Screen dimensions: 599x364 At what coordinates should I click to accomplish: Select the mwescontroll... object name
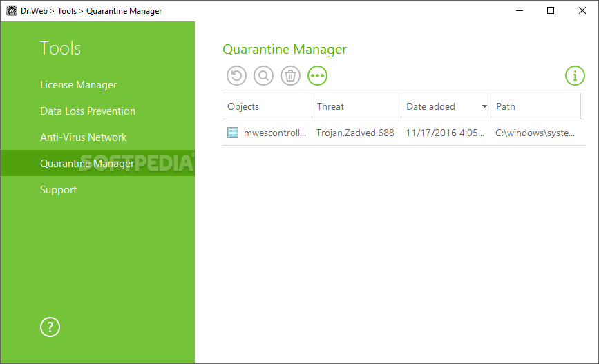click(x=275, y=133)
